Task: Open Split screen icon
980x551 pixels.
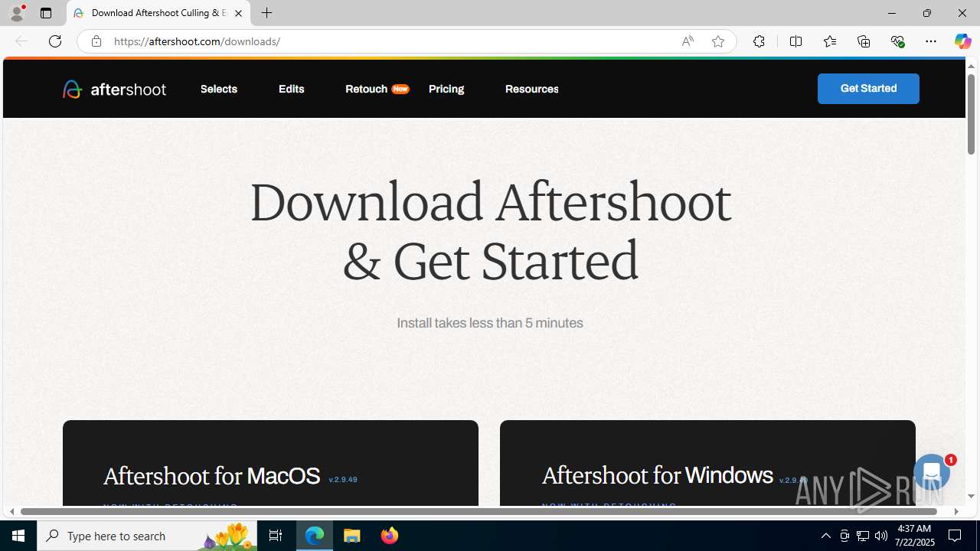Action: [x=795, y=41]
